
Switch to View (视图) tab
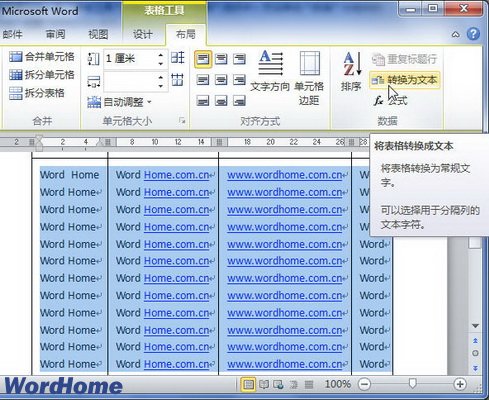[x=98, y=34]
